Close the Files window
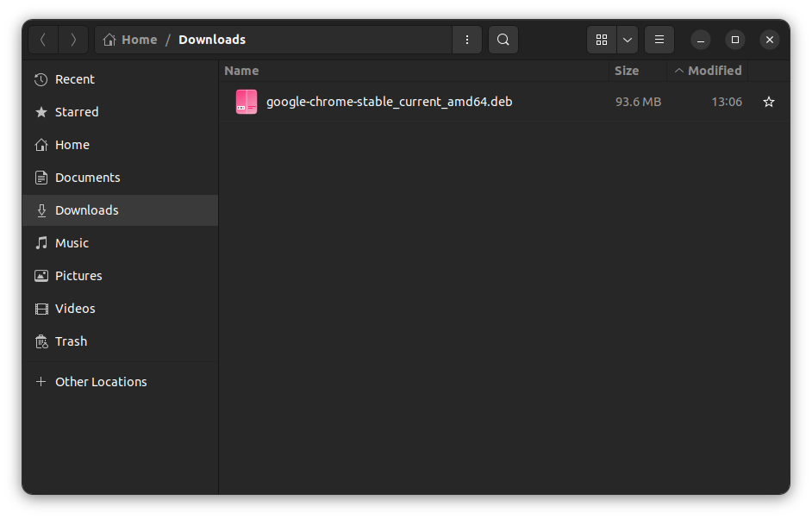 tap(770, 40)
